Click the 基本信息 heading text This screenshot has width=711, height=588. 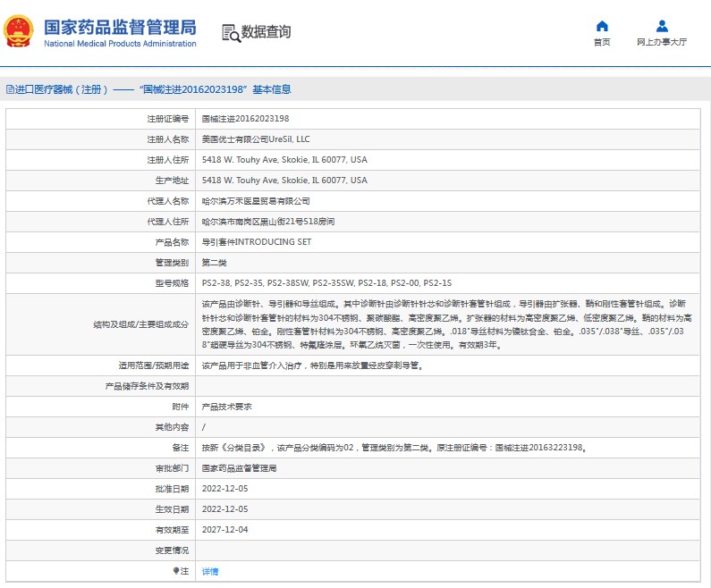[x=272, y=89]
